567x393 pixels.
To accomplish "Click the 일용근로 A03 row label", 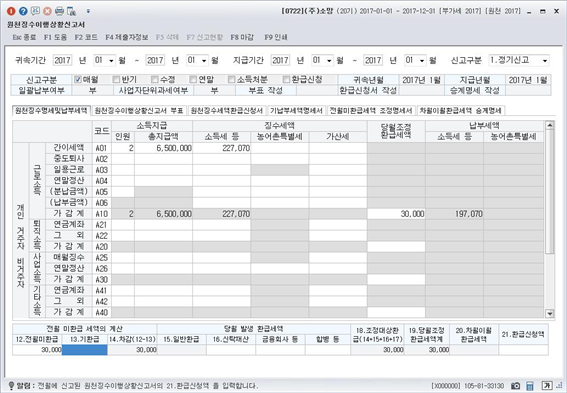I will click(69, 170).
